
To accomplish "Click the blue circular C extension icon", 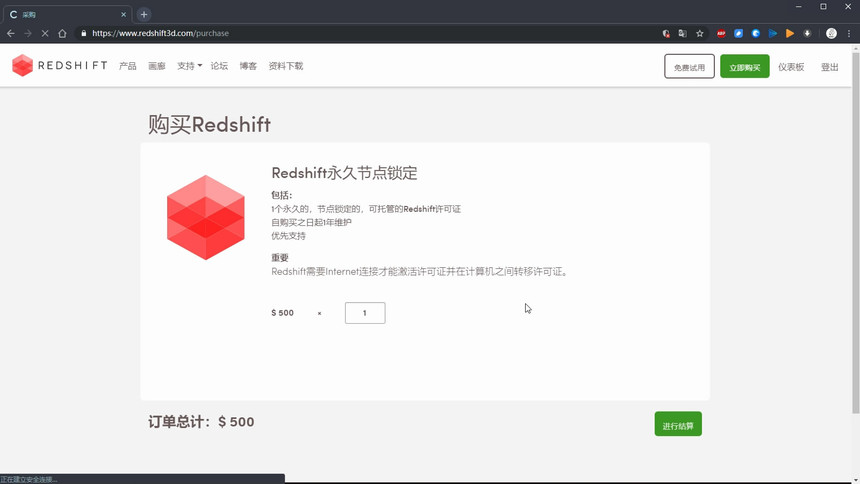I will pos(756,33).
